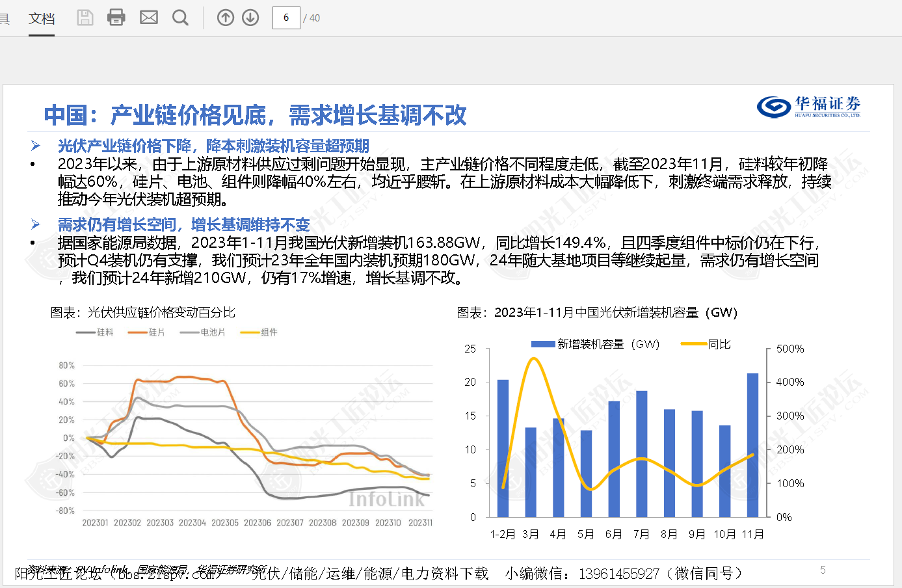This screenshot has height=588, width=902.
Task: Click the 80% axis value
Action: click(66, 366)
